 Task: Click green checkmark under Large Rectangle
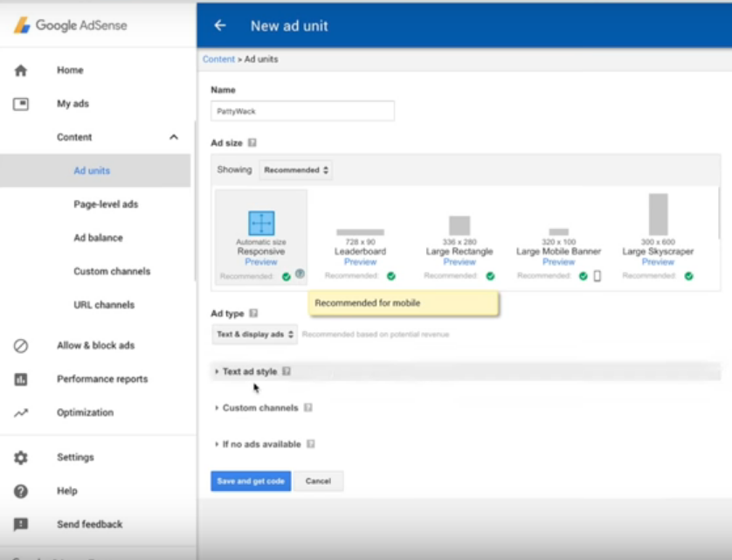click(490, 276)
